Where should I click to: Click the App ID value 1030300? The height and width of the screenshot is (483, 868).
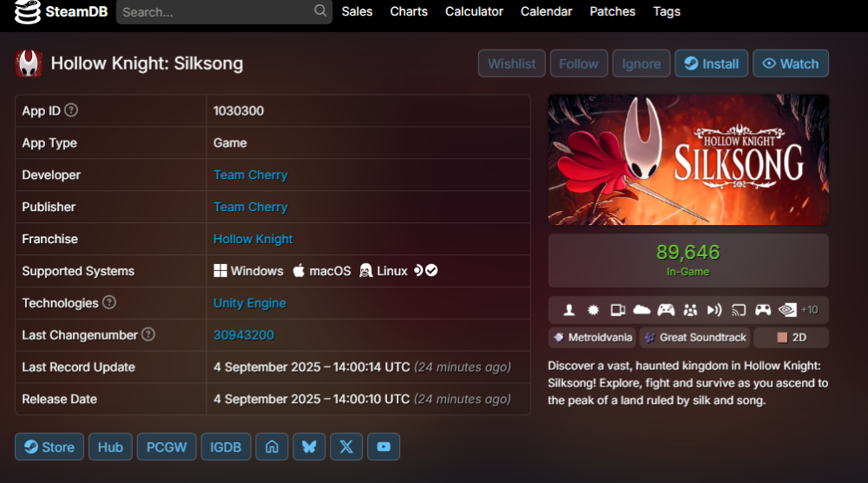pyautogui.click(x=239, y=111)
